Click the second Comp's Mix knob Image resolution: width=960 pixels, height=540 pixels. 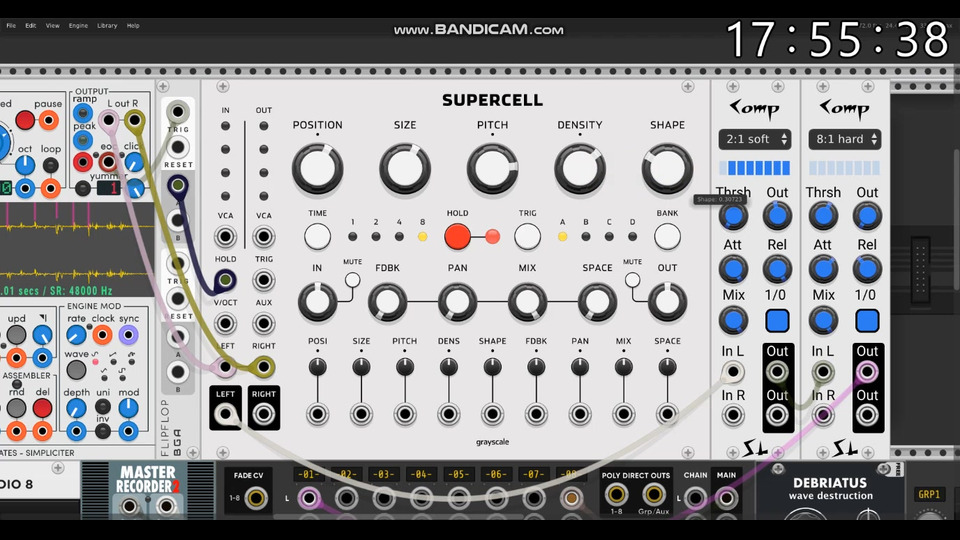coord(823,320)
